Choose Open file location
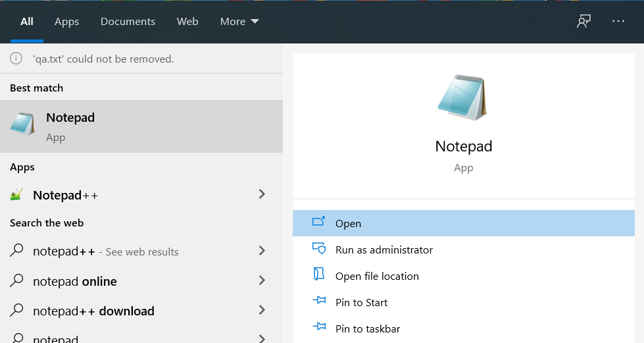The image size is (644, 343). point(464,276)
